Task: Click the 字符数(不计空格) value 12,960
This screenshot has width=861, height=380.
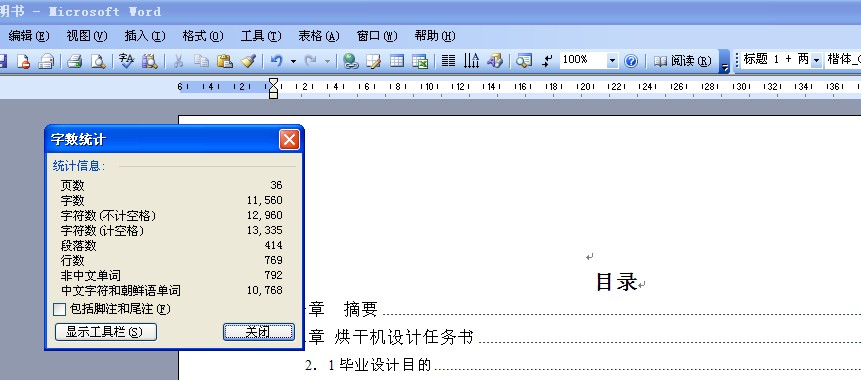Action: [x=265, y=215]
